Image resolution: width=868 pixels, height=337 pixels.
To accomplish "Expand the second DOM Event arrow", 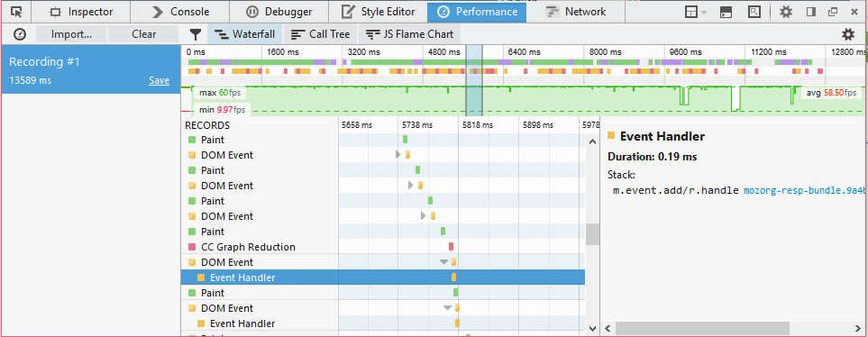I will [411, 185].
